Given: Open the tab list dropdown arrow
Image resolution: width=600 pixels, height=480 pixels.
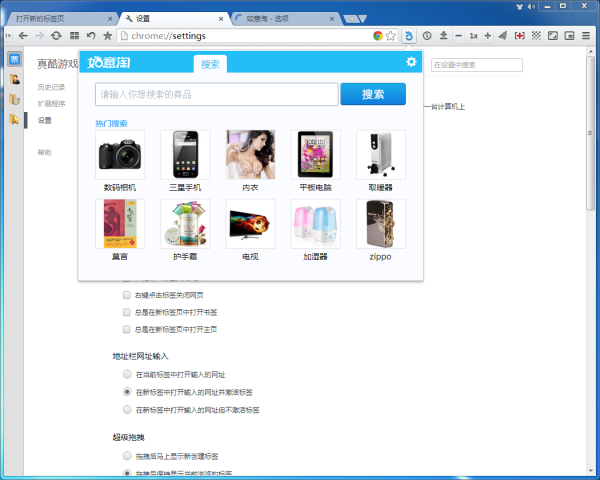Looking at the screenshot, I should [x=363, y=18].
